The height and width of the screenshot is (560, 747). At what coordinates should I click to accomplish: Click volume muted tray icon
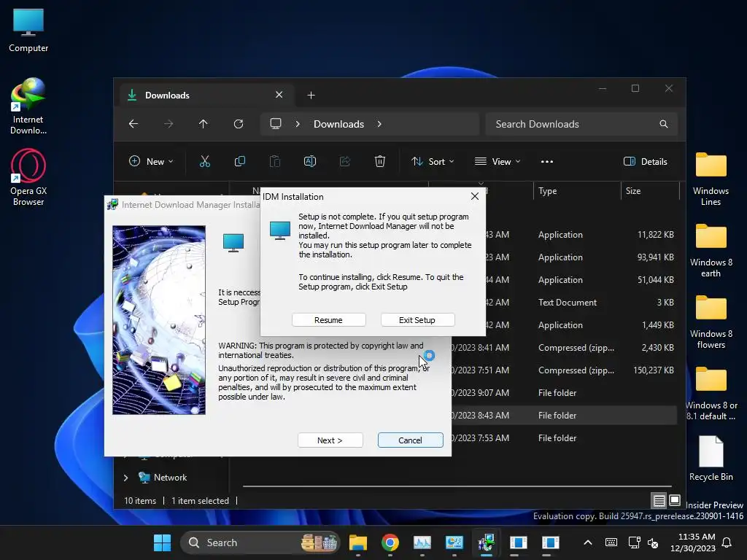pyautogui.click(x=653, y=542)
